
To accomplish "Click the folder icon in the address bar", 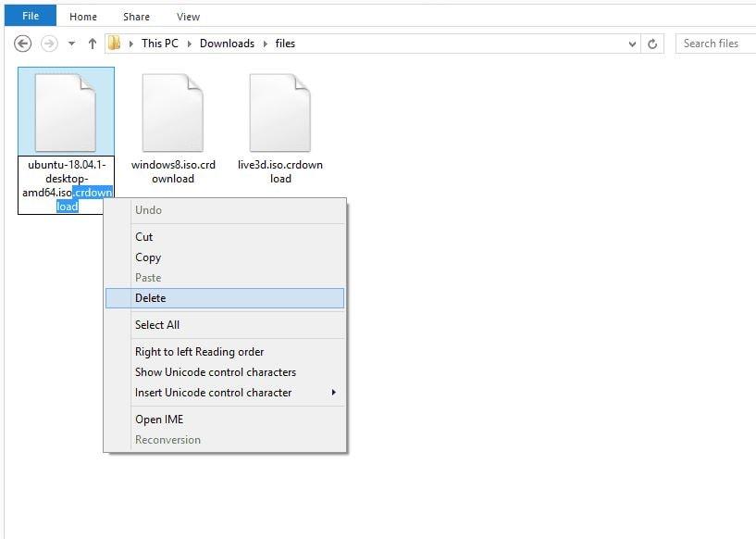I will 114,43.
